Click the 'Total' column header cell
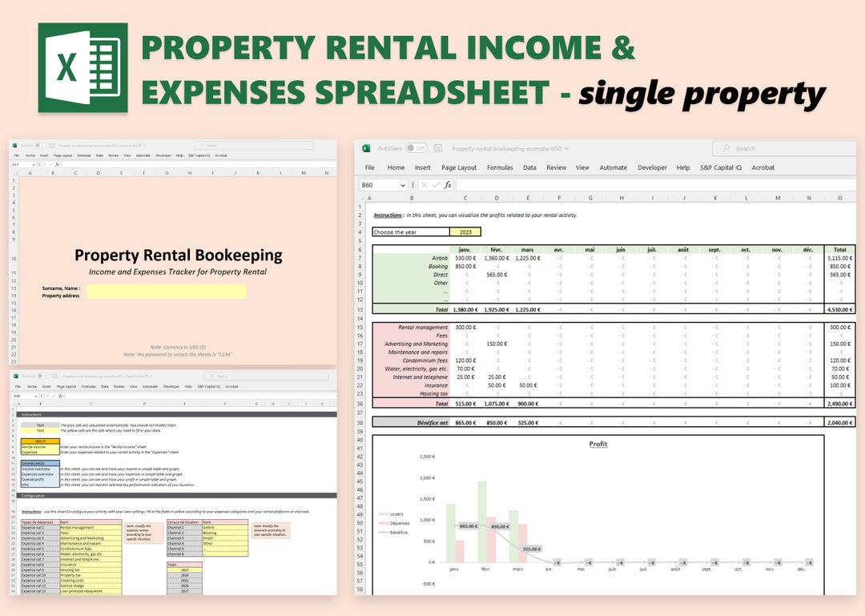This screenshot has height=616, width=865. [839, 249]
